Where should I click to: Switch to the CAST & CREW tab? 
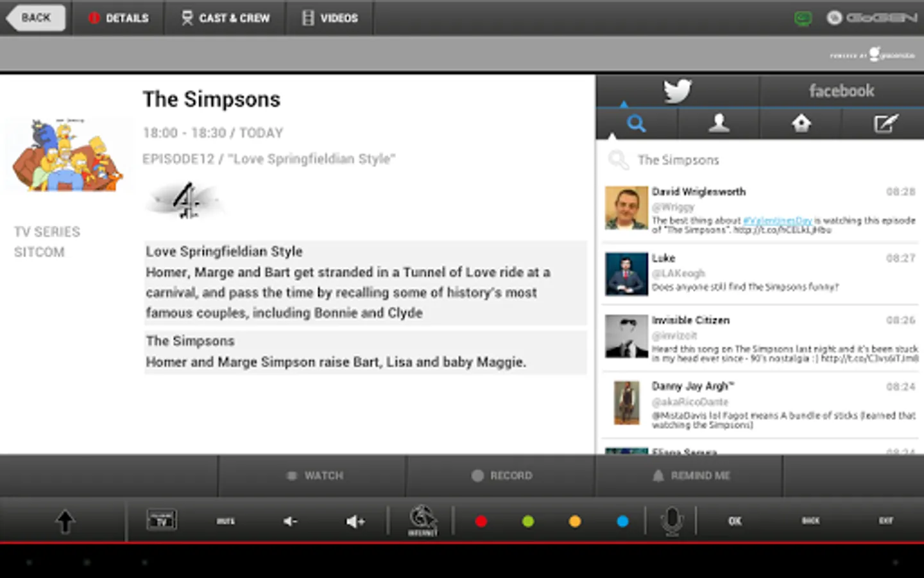coord(225,18)
